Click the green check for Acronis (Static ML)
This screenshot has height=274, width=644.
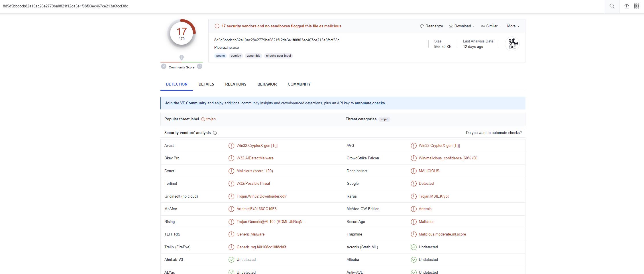click(414, 247)
